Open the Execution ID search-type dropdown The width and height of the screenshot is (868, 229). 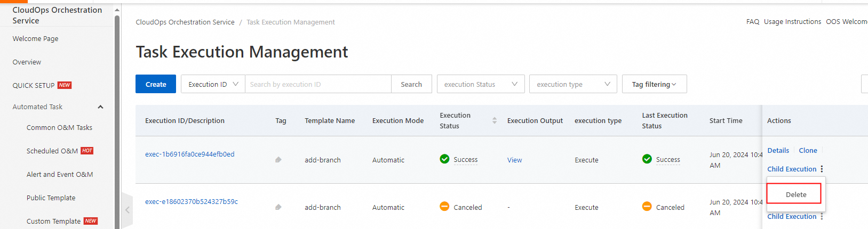coord(213,84)
